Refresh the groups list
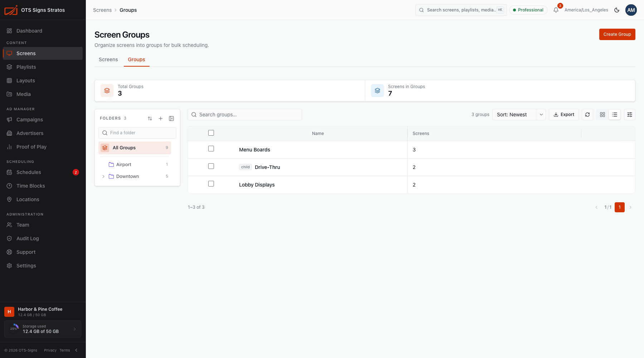 click(x=587, y=115)
